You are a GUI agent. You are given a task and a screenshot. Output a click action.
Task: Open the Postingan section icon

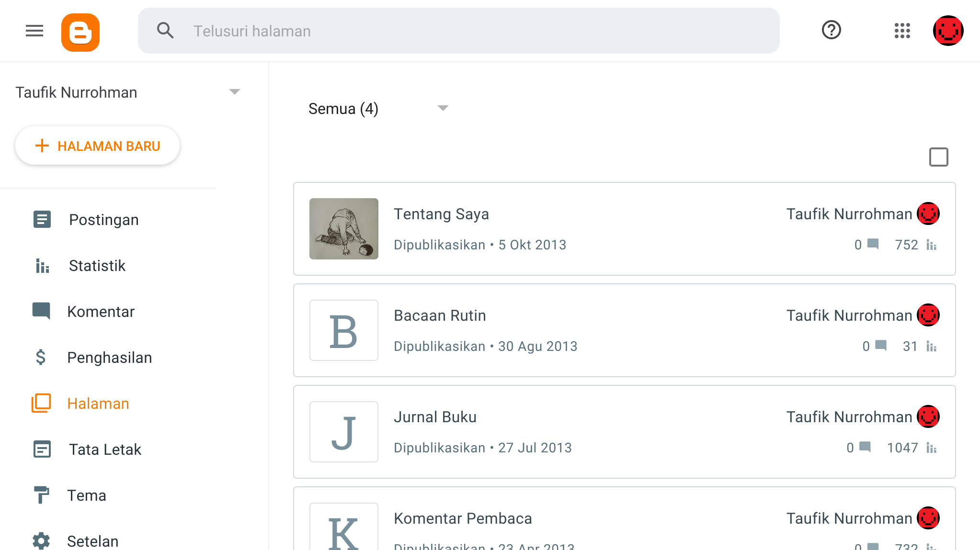42,219
